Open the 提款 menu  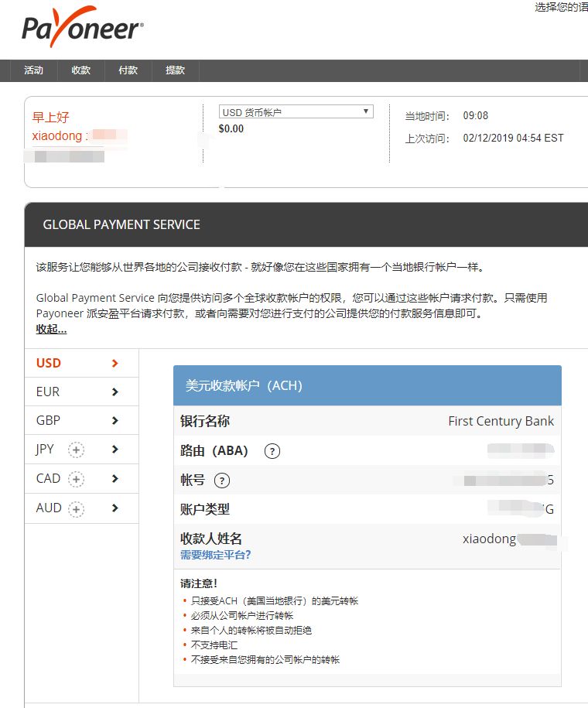[x=175, y=70]
